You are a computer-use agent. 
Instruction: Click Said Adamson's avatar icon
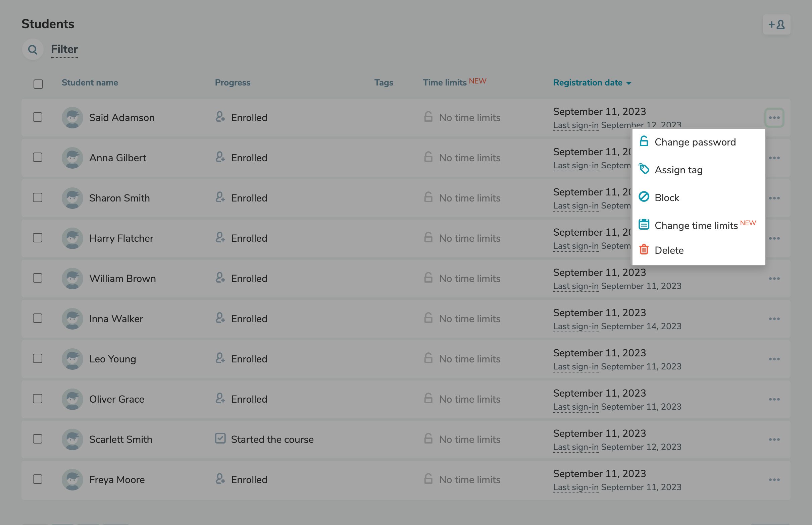(72, 118)
